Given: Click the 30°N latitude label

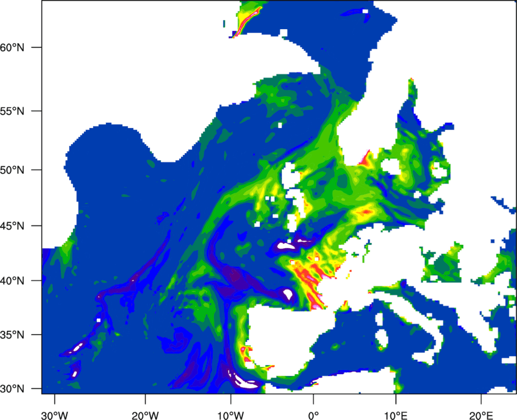Looking at the screenshot, I should (x=13, y=389).
